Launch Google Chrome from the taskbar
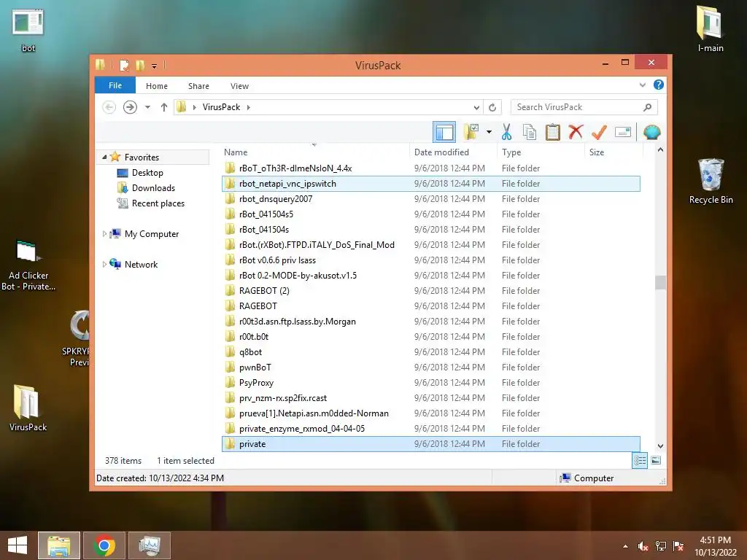The image size is (747, 560). [x=104, y=545]
